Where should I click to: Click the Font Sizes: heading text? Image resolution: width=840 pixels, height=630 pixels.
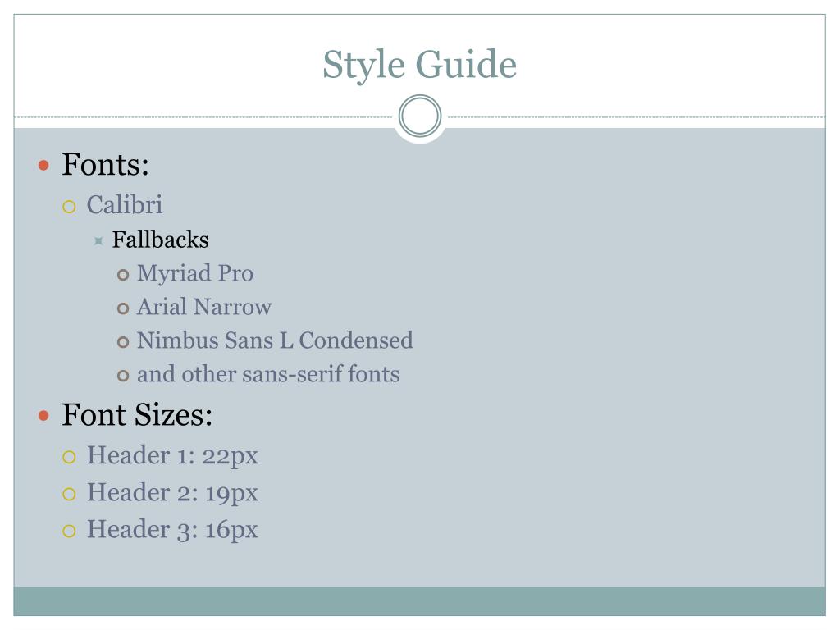coord(137,415)
